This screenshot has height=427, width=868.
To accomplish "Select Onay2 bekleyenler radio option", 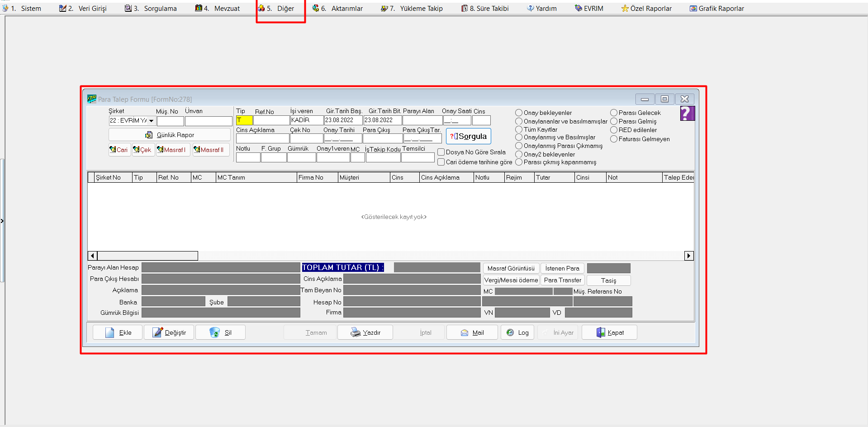I will coord(519,154).
